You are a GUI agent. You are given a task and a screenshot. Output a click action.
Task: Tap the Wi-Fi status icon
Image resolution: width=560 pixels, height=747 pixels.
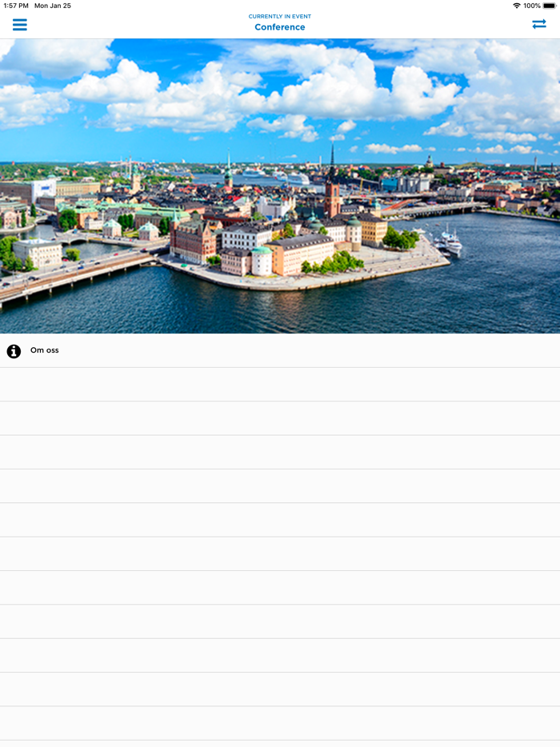click(x=517, y=6)
